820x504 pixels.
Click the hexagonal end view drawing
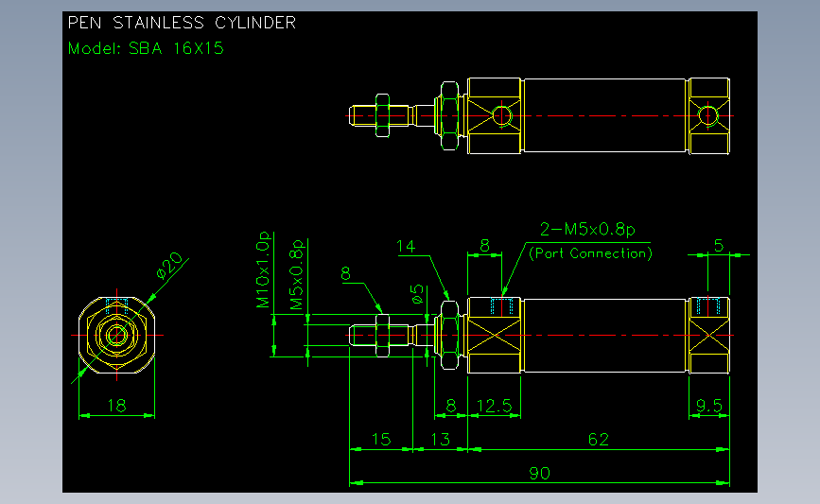(116, 335)
